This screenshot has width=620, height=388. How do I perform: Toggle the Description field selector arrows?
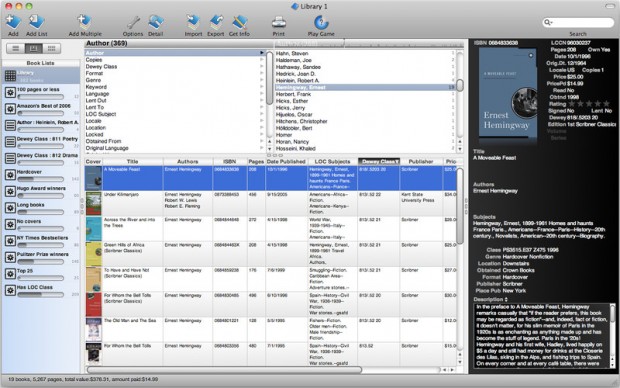[506, 299]
